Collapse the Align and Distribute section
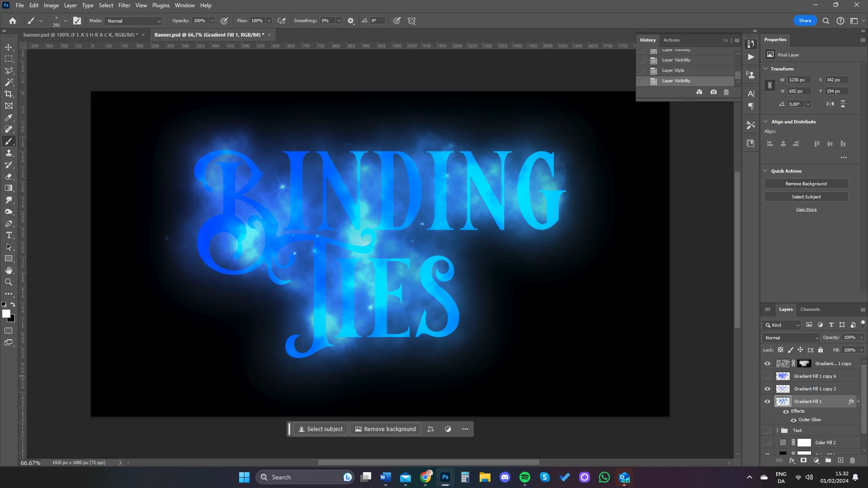The image size is (868, 488). pyautogui.click(x=766, y=122)
